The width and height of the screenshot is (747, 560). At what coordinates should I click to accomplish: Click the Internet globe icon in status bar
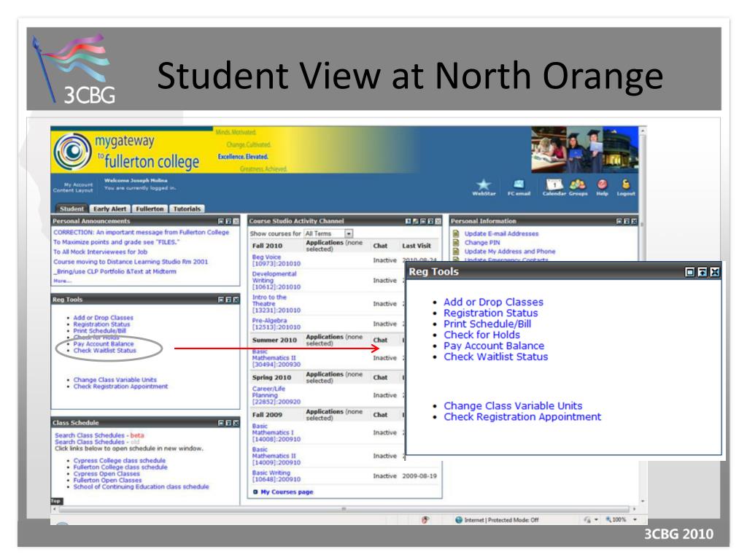[459, 520]
